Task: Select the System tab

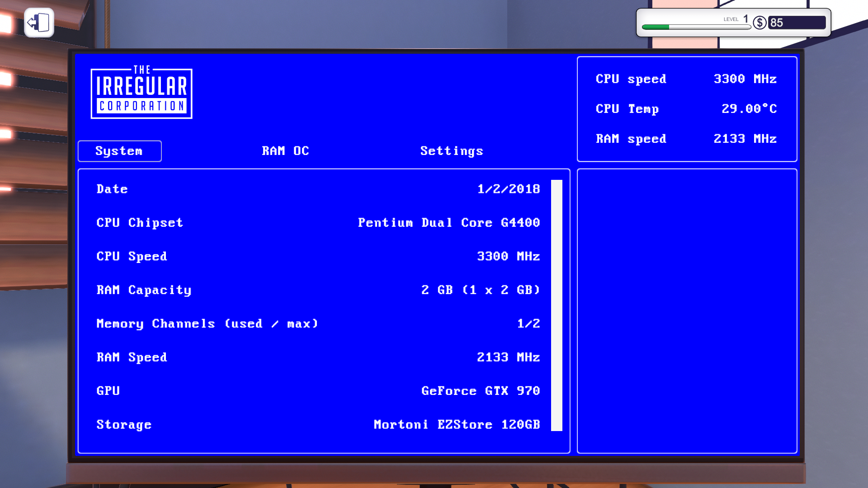Action: tap(119, 151)
